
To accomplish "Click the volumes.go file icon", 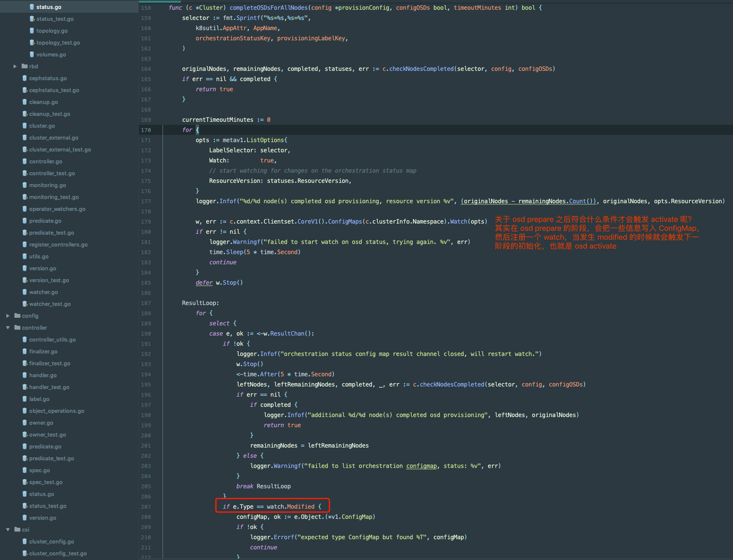I will (x=32, y=54).
